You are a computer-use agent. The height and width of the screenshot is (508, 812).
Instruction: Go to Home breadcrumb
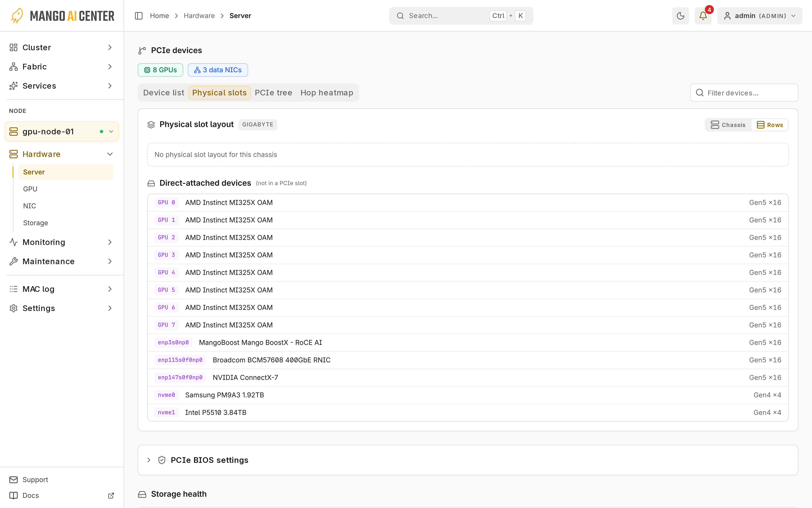pos(159,16)
